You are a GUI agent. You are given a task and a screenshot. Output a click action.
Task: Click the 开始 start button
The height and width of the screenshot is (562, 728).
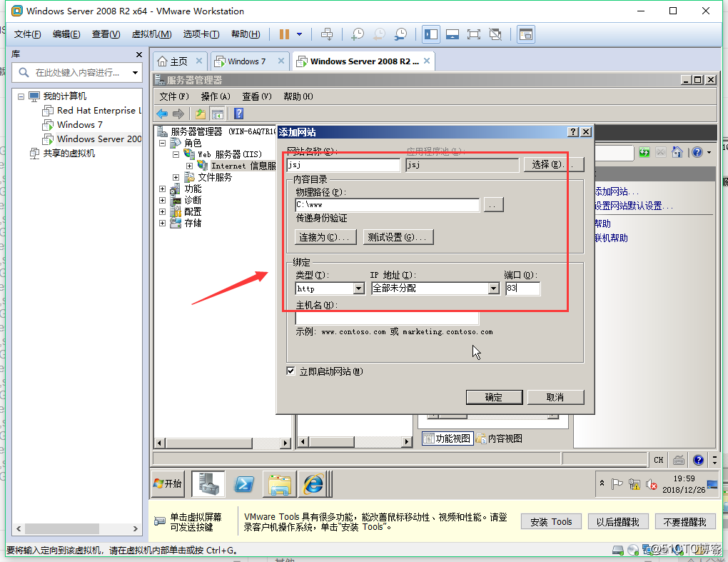(168, 484)
